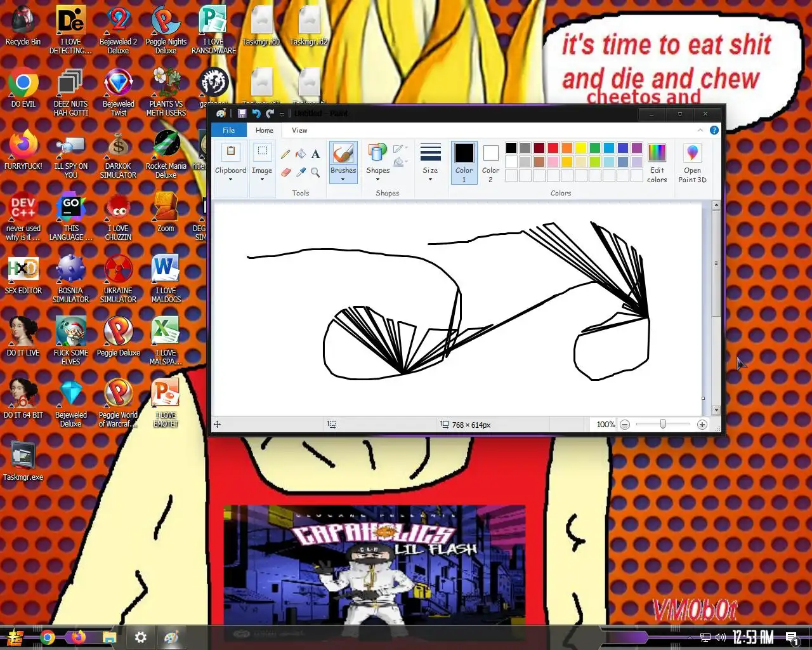Open the Recycle Bin desktop icon
Screen dimensions: 812x650
[x=23, y=27]
